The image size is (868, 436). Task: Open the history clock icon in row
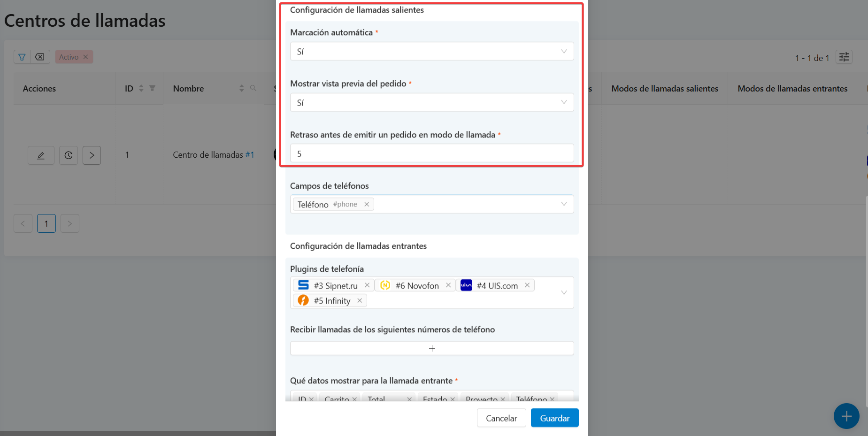pyautogui.click(x=69, y=155)
